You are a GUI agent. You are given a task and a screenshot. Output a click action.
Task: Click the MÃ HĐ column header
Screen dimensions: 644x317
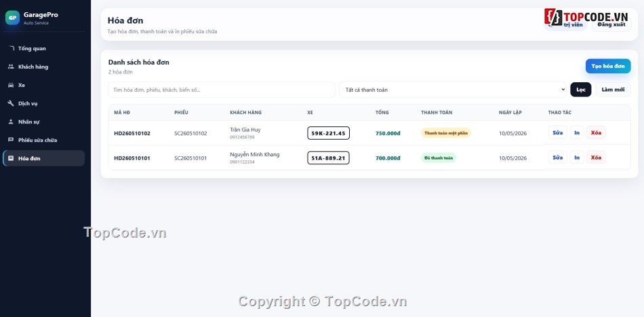pos(122,112)
